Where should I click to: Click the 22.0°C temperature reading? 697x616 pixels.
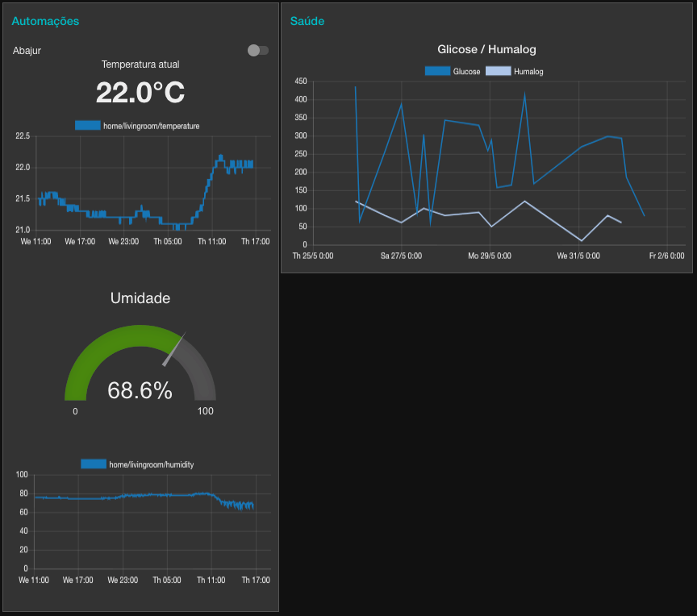coord(140,93)
